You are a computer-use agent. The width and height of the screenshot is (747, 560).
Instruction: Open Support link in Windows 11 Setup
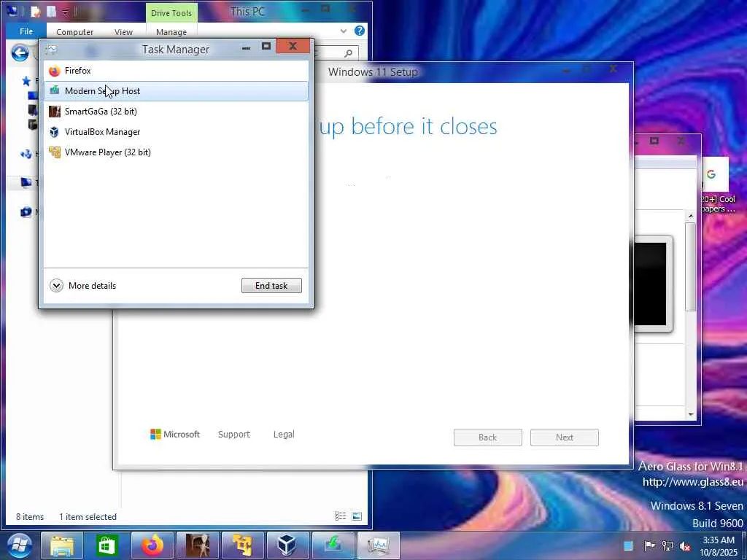pyautogui.click(x=234, y=435)
